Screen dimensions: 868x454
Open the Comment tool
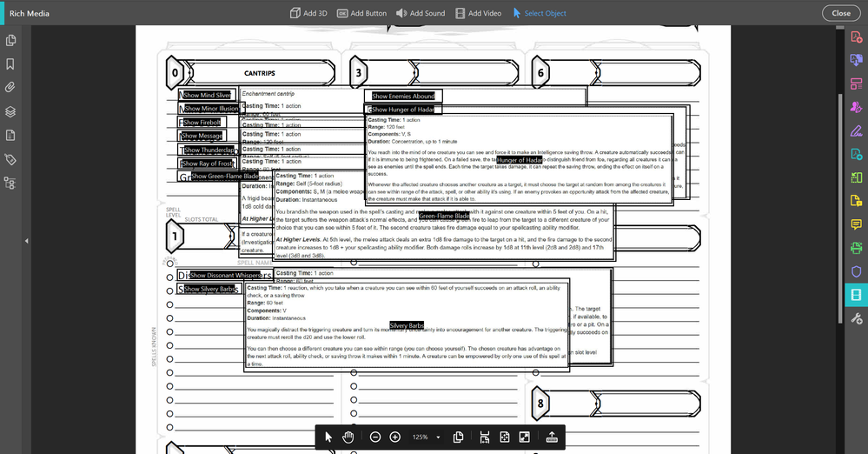pos(856,224)
